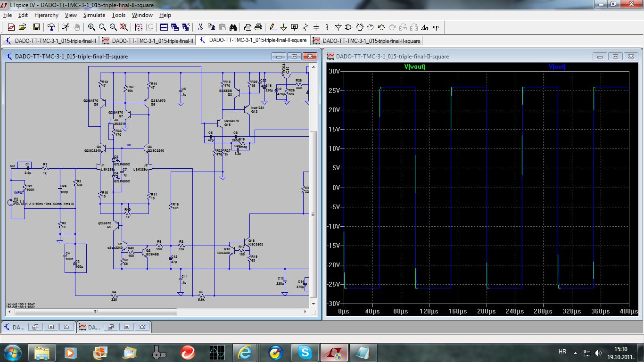Open the Component gate icon

coord(349,27)
